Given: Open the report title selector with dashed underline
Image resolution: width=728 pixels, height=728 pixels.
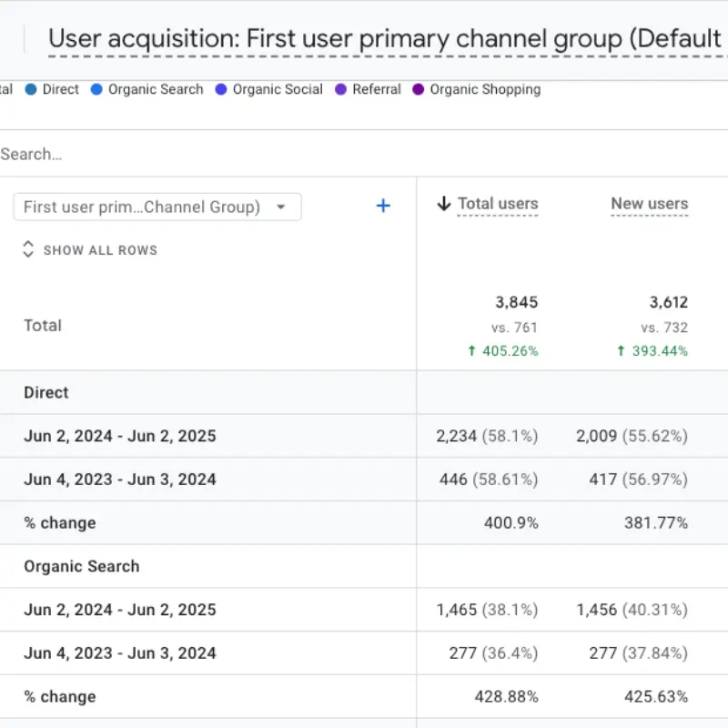Looking at the screenshot, I should coord(382,38).
